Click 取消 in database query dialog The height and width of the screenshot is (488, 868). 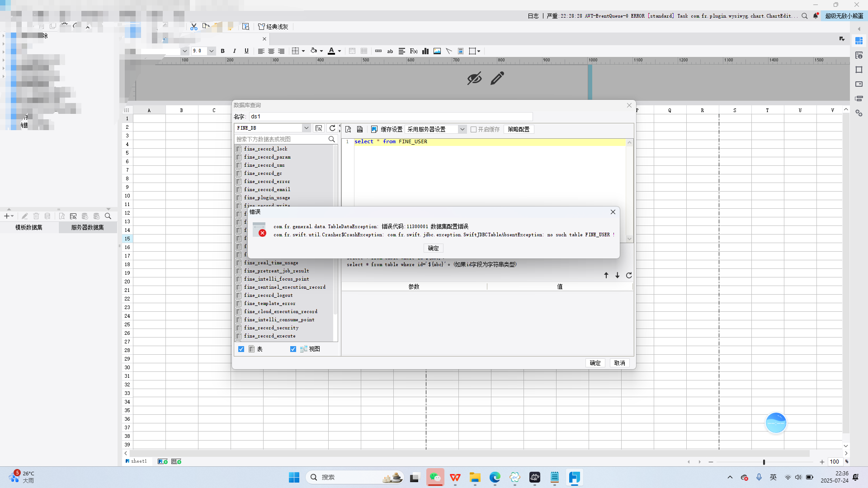(x=619, y=363)
